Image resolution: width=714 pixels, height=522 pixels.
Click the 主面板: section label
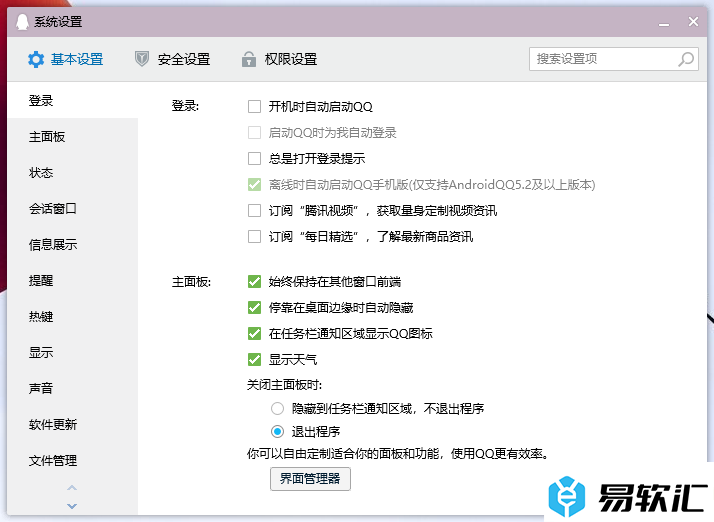coord(191,282)
